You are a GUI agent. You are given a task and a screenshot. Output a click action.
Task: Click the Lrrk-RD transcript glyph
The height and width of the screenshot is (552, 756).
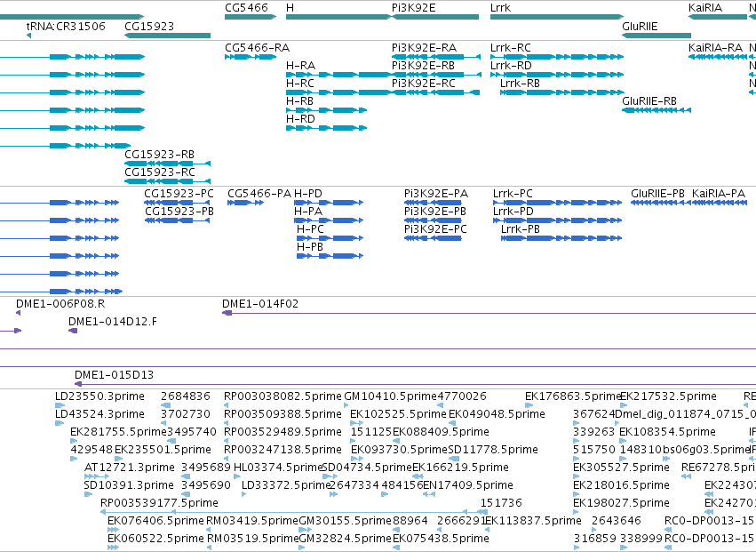(x=557, y=75)
